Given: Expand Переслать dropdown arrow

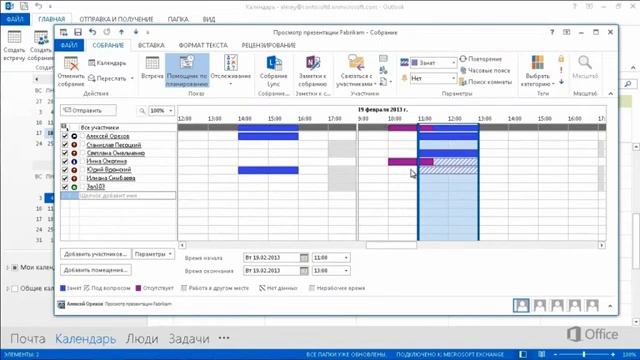Looking at the screenshot, I should pos(132,78).
